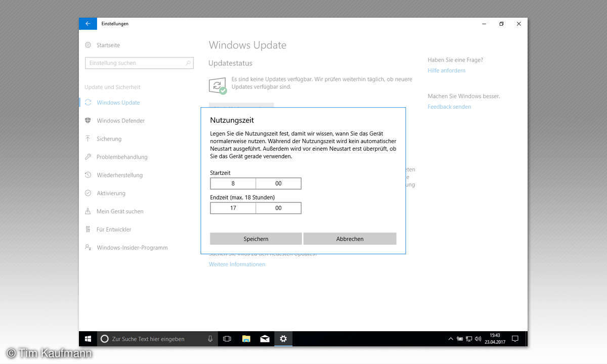Open the Windows Start button
This screenshot has height=364, width=607.
coord(88,339)
